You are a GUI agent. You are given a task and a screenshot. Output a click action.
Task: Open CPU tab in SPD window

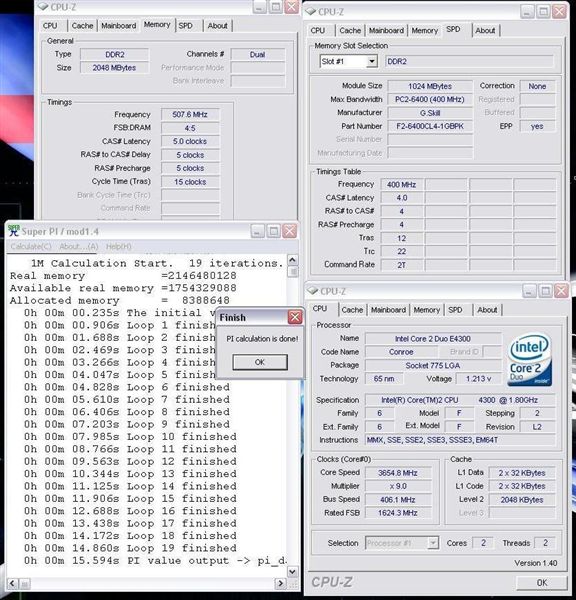318,30
